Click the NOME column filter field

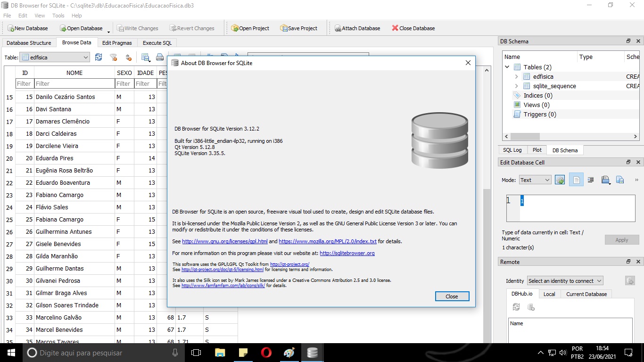74,83
